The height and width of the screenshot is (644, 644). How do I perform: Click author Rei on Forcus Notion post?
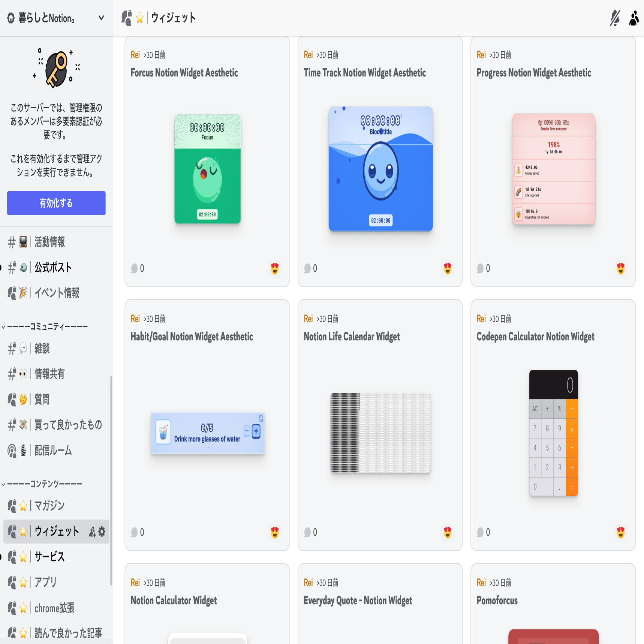click(135, 55)
